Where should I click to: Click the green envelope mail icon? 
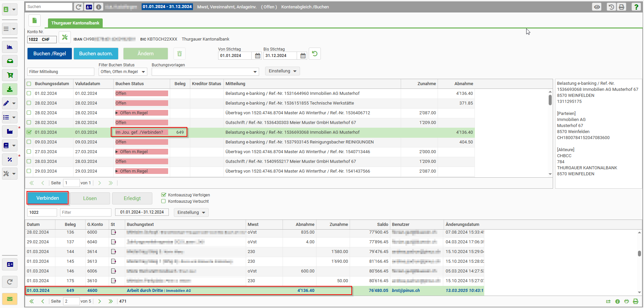(10, 299)
